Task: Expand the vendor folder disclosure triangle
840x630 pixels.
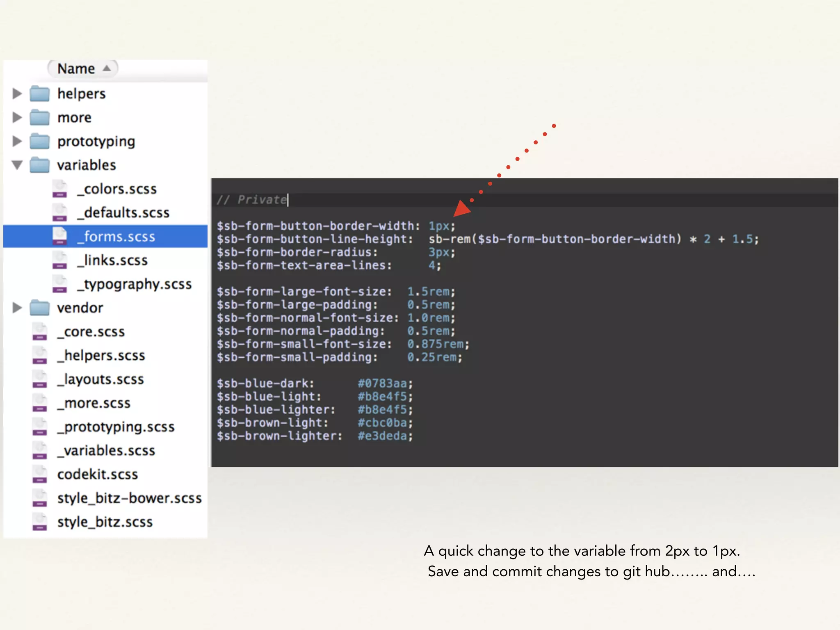Action: 17,308
